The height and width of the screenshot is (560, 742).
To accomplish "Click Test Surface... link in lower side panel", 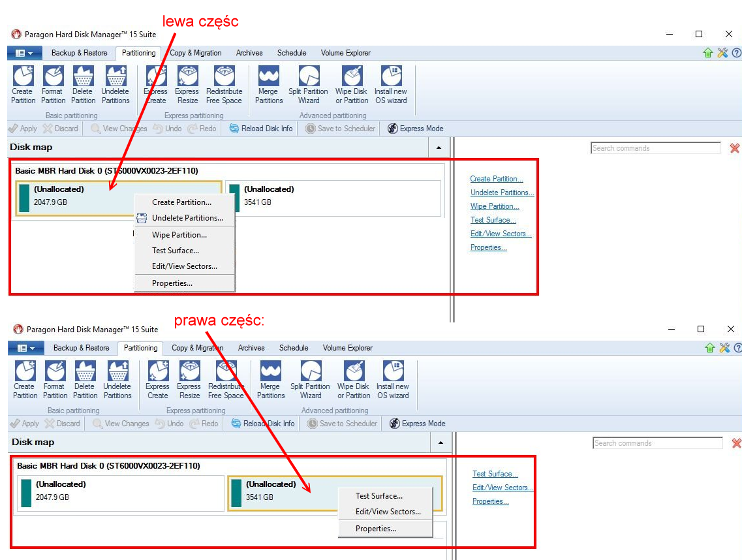I will (x=495, y=474).
